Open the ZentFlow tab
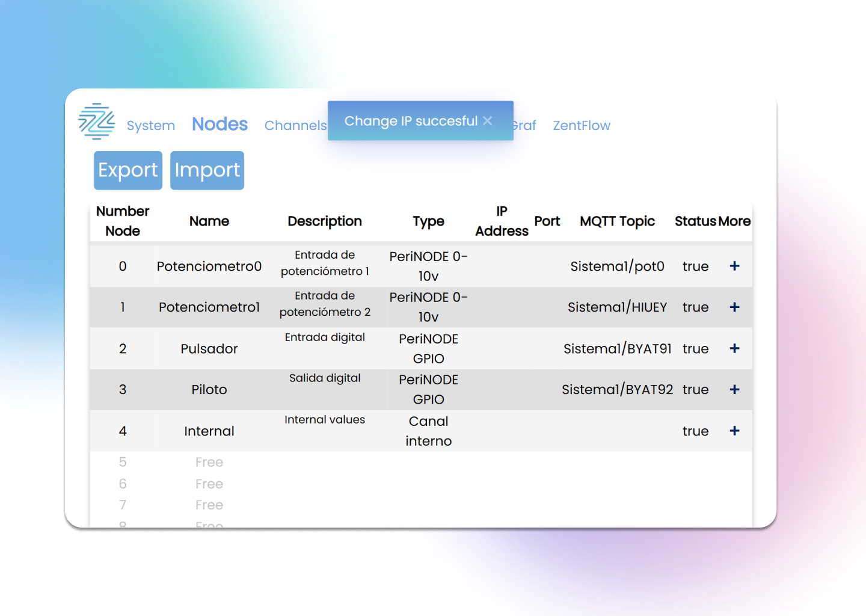The width and height of the screenshot is (866, 616). click(x=582, y=126)
